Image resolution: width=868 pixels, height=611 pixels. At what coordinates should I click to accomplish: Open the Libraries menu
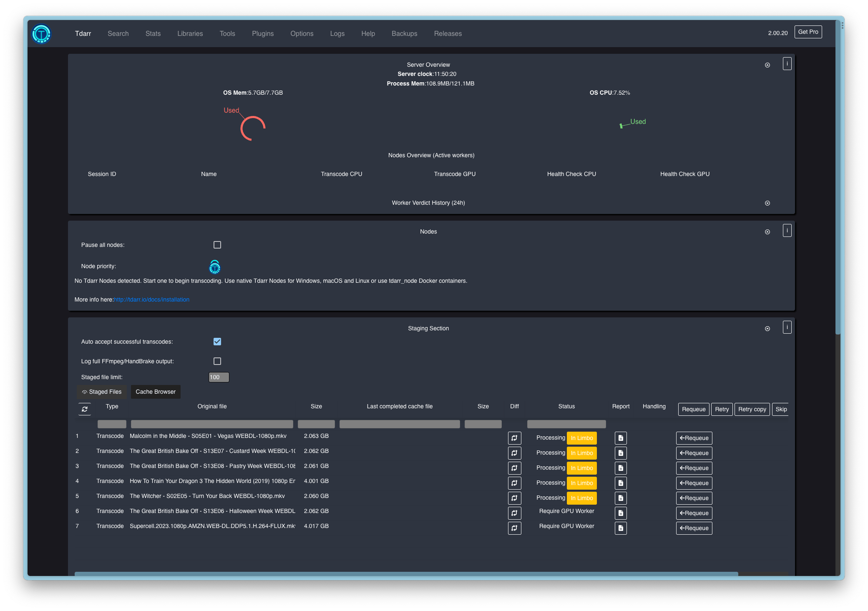(x=190, y=33)
